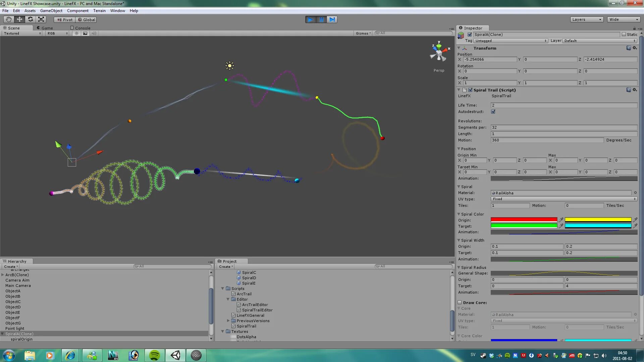Image resolution: width=644 pixels, height=362 pixels.
Task: Select the Move tool in the toolbar
Action: (19, 19)
